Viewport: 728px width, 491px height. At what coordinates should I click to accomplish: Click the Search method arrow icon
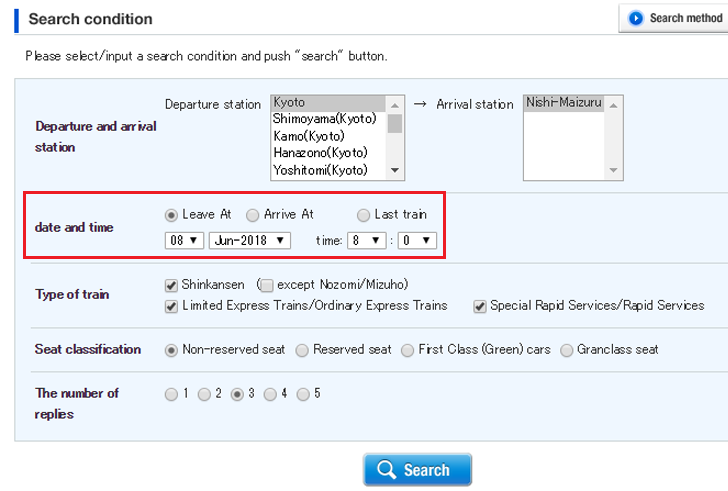[635, 18]
